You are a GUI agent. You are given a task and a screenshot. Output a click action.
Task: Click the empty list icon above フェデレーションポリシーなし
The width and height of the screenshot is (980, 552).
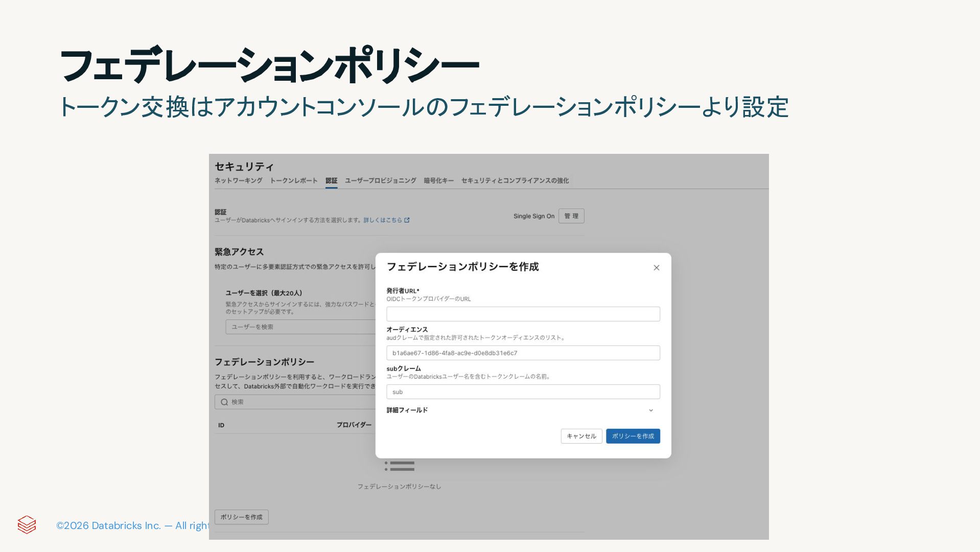pos(400,466)
